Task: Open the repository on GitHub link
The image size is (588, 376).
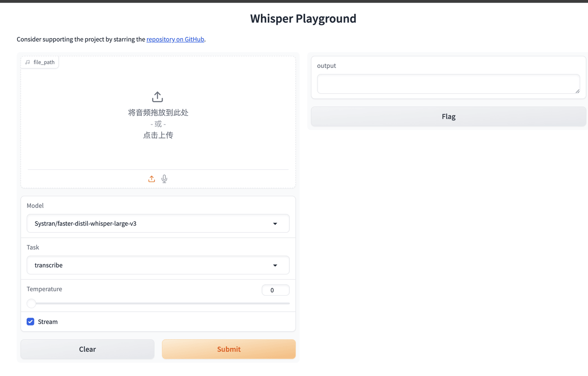Action: 175,39
